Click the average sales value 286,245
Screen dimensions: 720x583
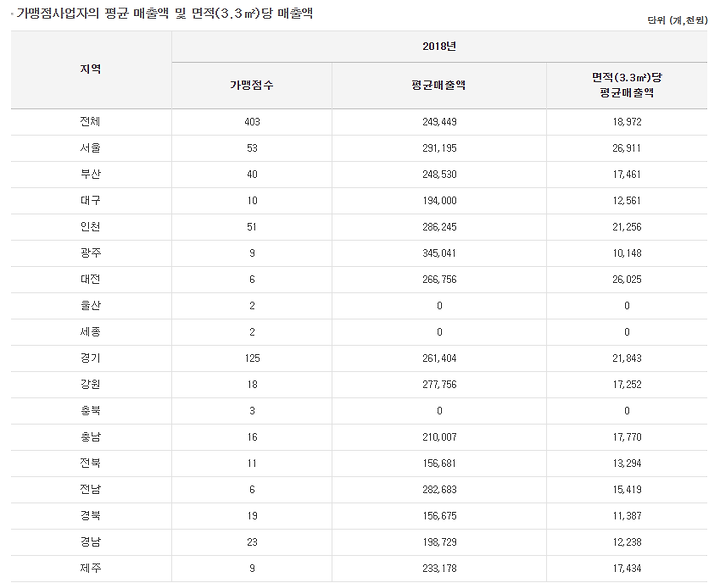click(x=439, y=227)
